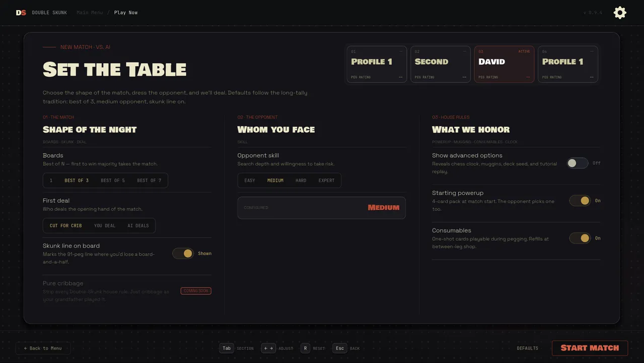Turn off the Consumables switch
Image resolution: width=644 pixels, height=363 pixels.
coord(580,238)
